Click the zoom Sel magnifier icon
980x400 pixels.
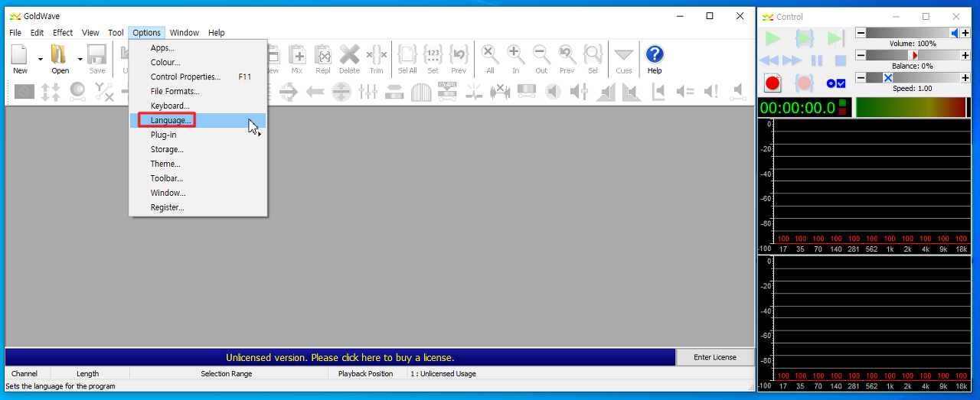coord(593,55)
